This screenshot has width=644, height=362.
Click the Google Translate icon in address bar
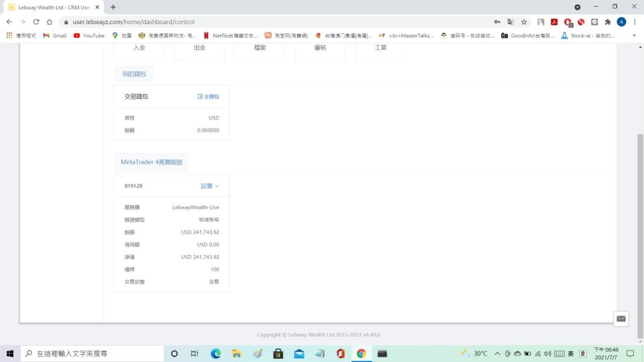[511, 22]
